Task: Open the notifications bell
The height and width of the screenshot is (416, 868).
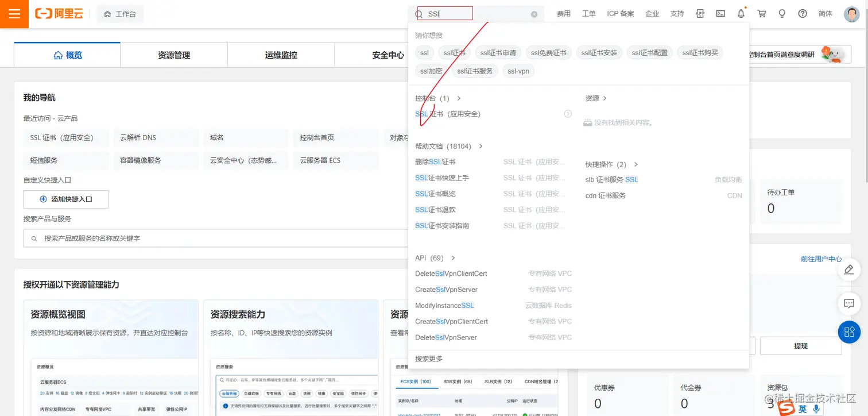Action: pyautogui.click(x=741, y=14)
